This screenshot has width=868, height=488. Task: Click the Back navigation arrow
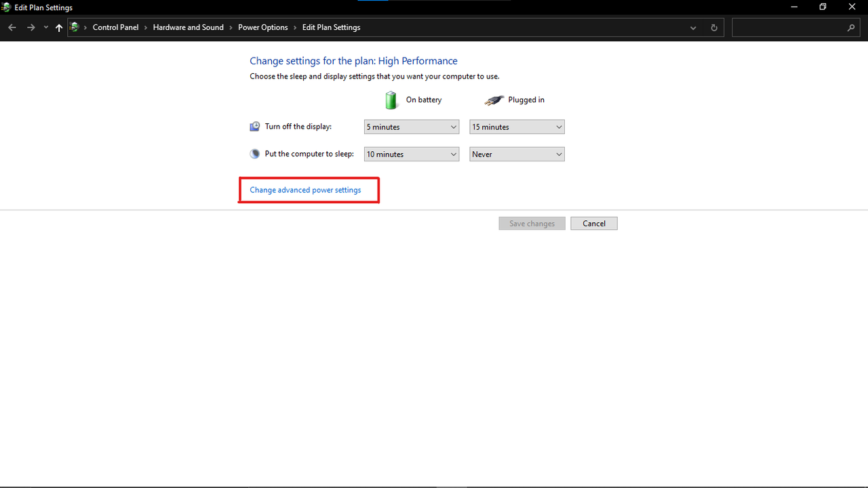(x=12, y=28)
